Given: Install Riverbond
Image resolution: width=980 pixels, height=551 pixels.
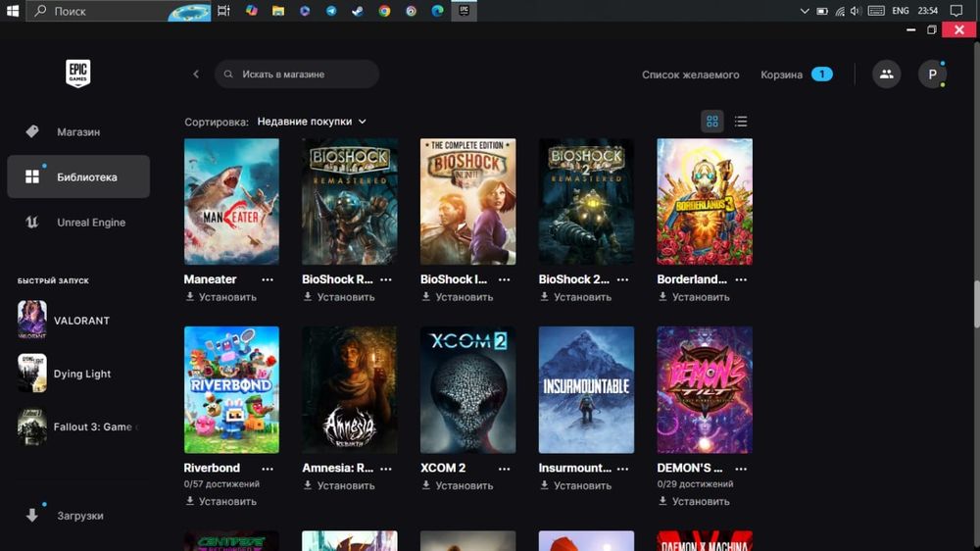Looking at the screenshot, I should point(221,502).
